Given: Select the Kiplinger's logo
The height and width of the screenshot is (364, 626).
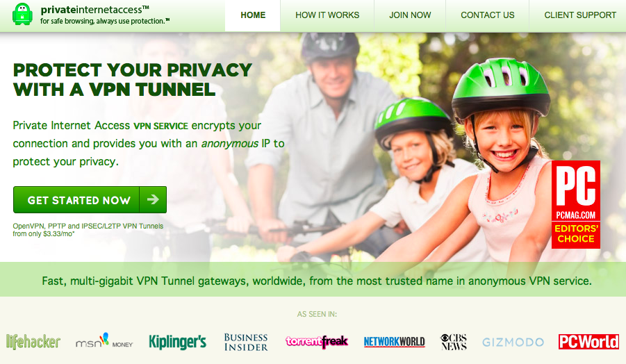Looking at the screenshot, I should point(177,342).
